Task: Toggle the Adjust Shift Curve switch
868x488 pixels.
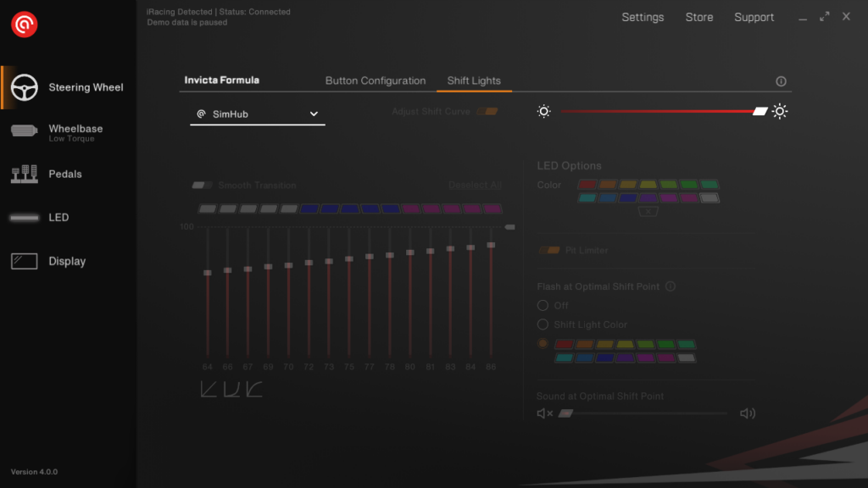Action: point(487,111)
